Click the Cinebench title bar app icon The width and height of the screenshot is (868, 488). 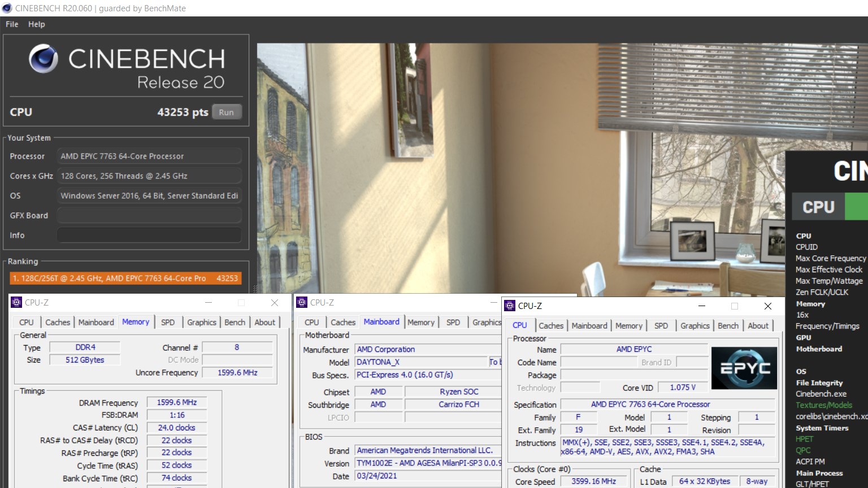(7, 8)
